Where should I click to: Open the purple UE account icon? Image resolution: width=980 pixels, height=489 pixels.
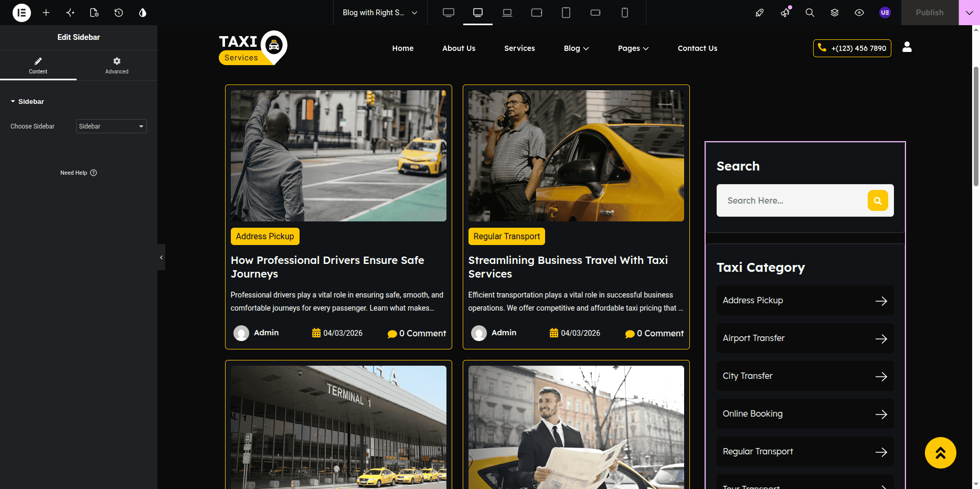coord(885,13)
